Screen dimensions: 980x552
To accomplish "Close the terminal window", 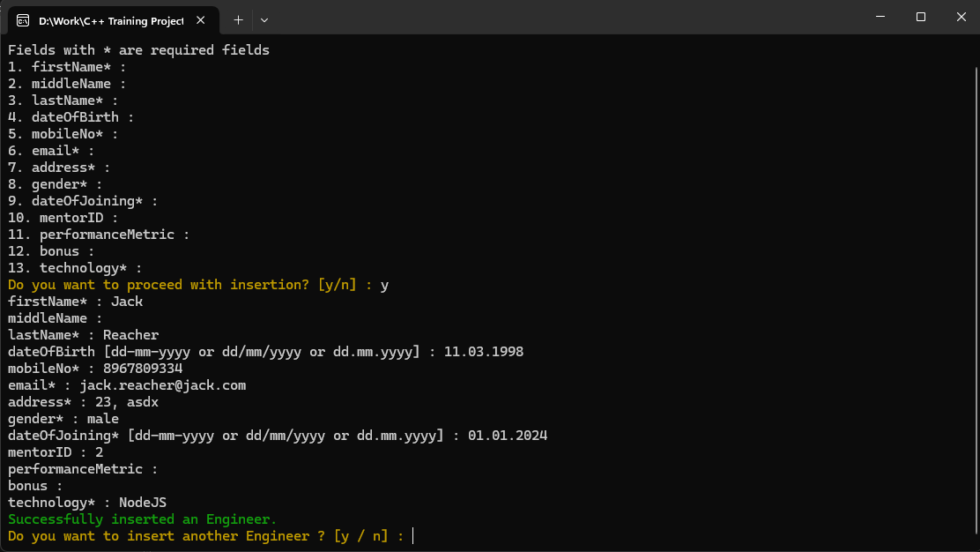I will pyautogui.click(x=961, y=17).
